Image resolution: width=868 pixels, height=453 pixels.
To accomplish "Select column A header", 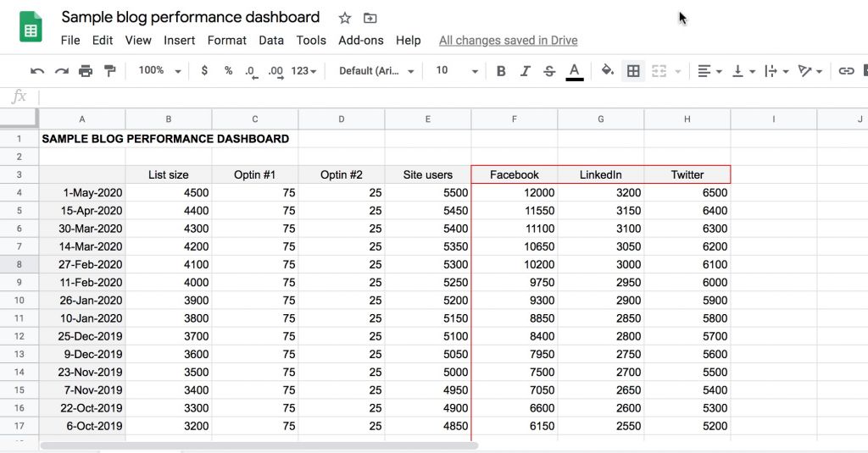I will [82, 119].
